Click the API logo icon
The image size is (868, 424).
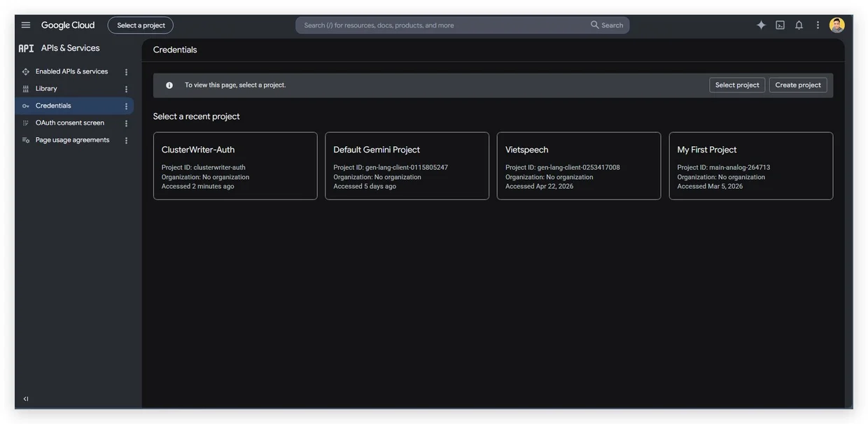[26, 48]
